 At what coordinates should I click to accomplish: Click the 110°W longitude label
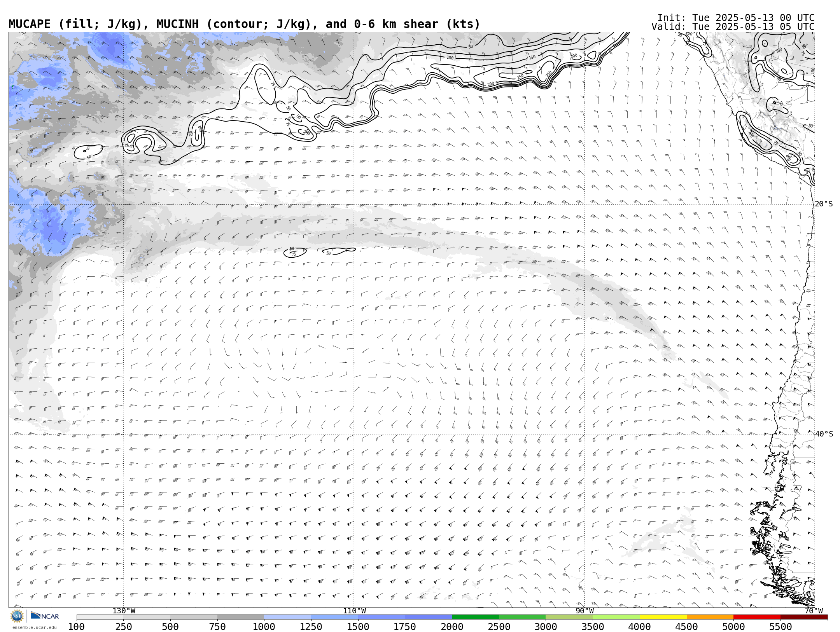354,611
